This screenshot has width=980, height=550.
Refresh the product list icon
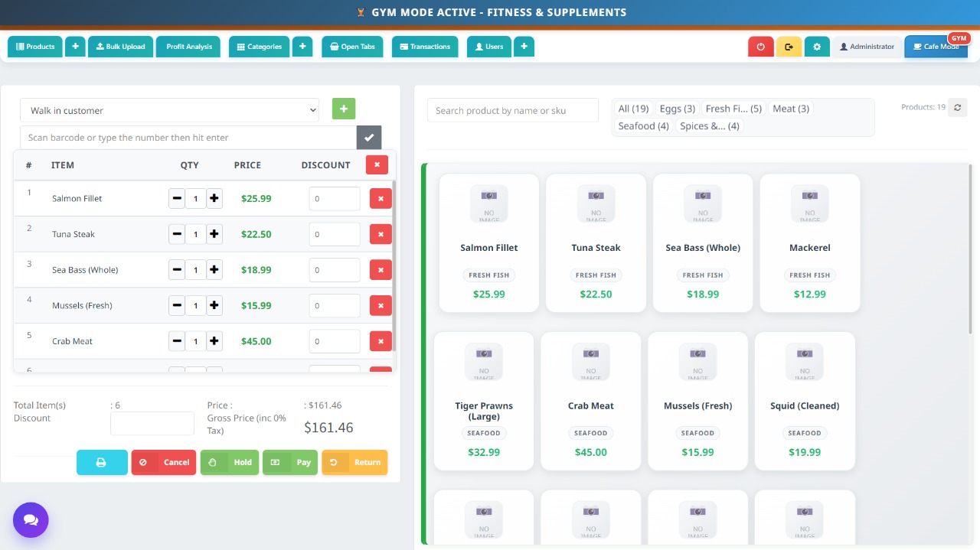958,108
